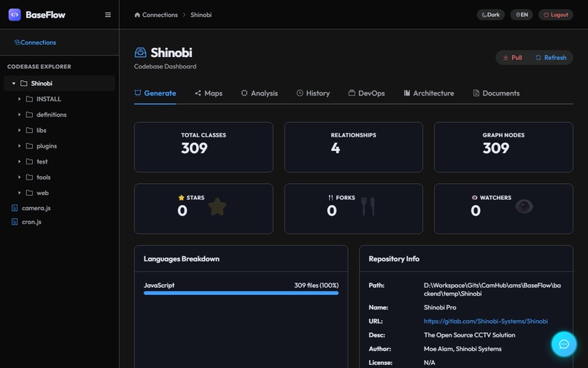Toggle the sidebar hamburger menu
This screenshot has height=368, width=588.
click(x=108, y=15)
